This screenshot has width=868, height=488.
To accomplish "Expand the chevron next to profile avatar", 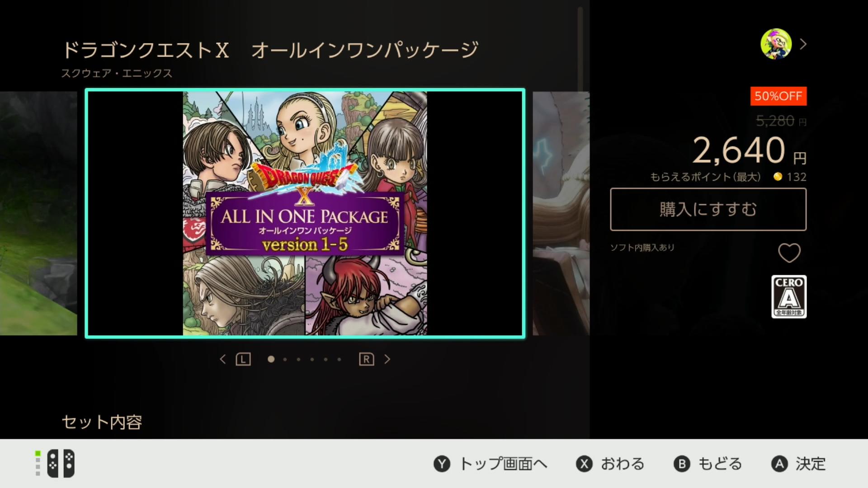I will coord(803,44).
